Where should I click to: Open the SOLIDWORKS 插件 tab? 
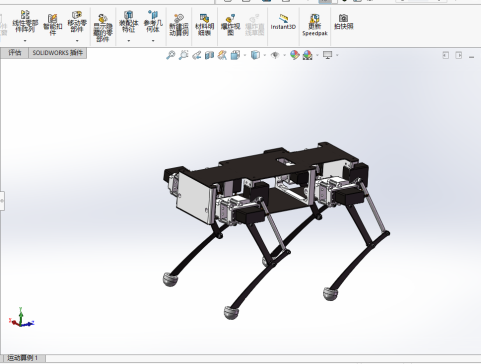[58, 53]
